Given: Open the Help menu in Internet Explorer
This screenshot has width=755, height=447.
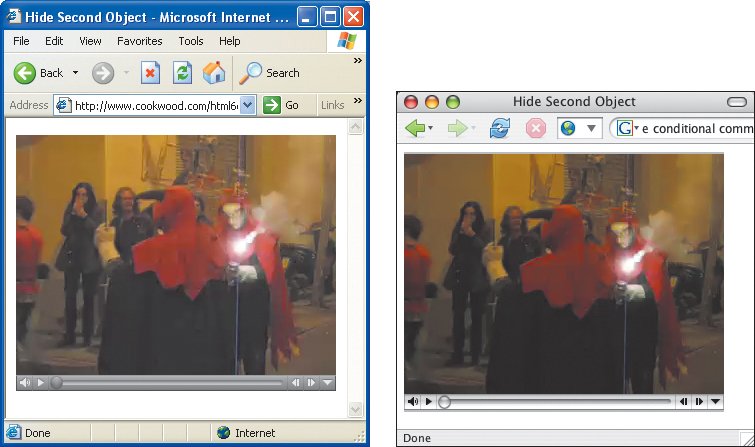Looking at the screenshot, I should (230, 41).
